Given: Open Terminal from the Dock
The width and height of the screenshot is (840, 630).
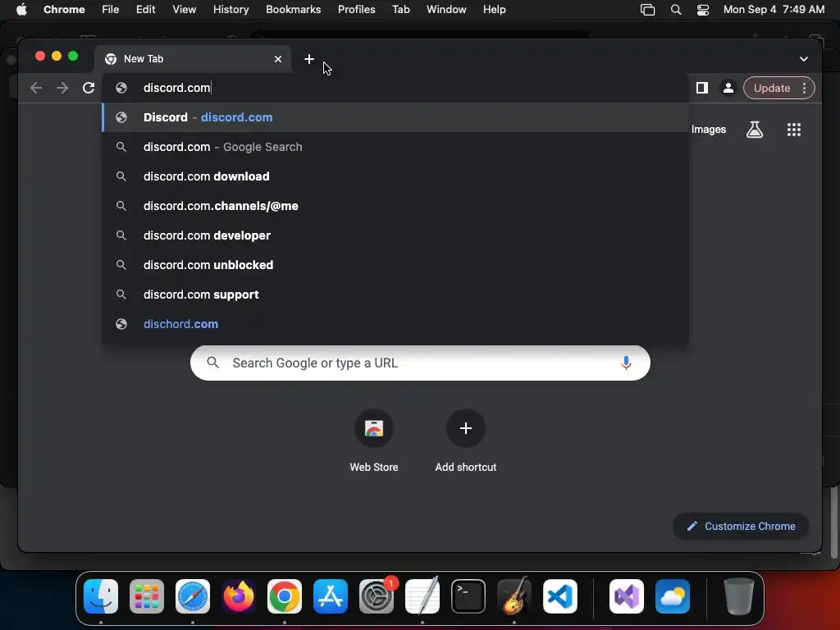Looking at the screenshot, I should [468, 596].
